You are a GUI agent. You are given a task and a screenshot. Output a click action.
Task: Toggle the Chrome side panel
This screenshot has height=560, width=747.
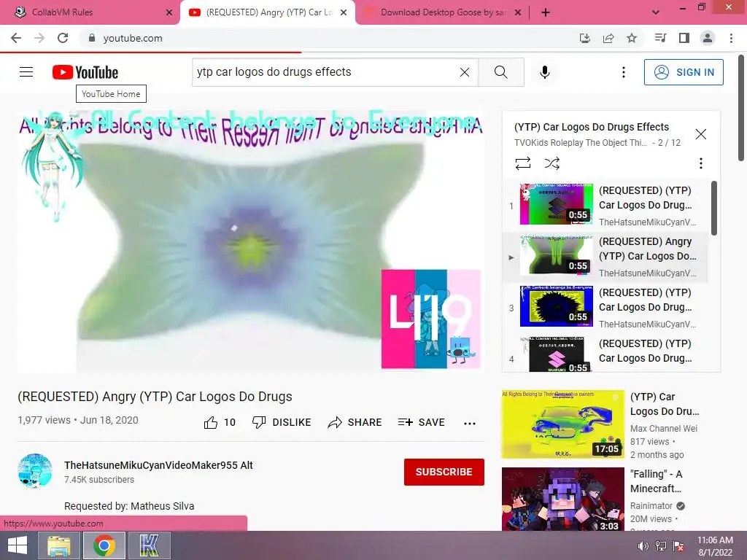click(684, 38)
